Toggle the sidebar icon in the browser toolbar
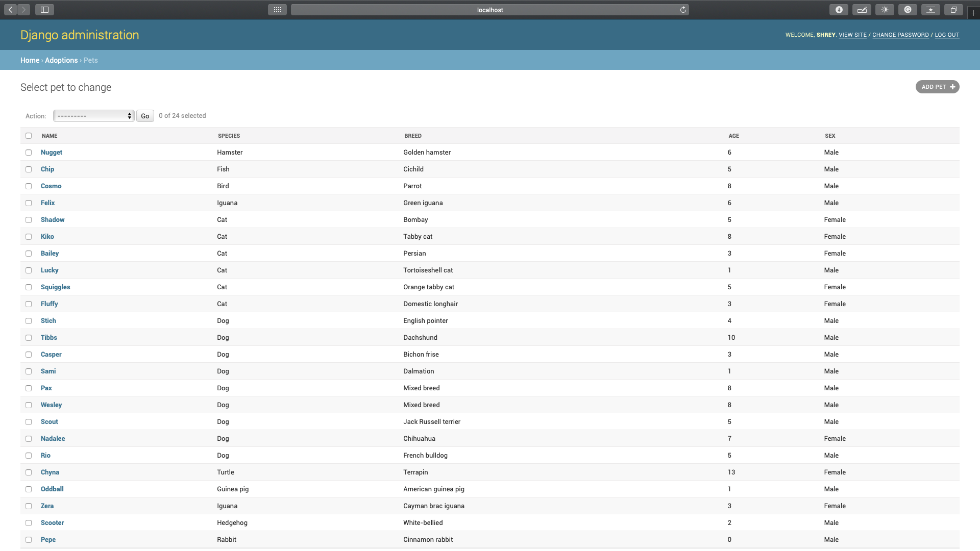Viewport: 980px width, 551px height. coord(44,9)
